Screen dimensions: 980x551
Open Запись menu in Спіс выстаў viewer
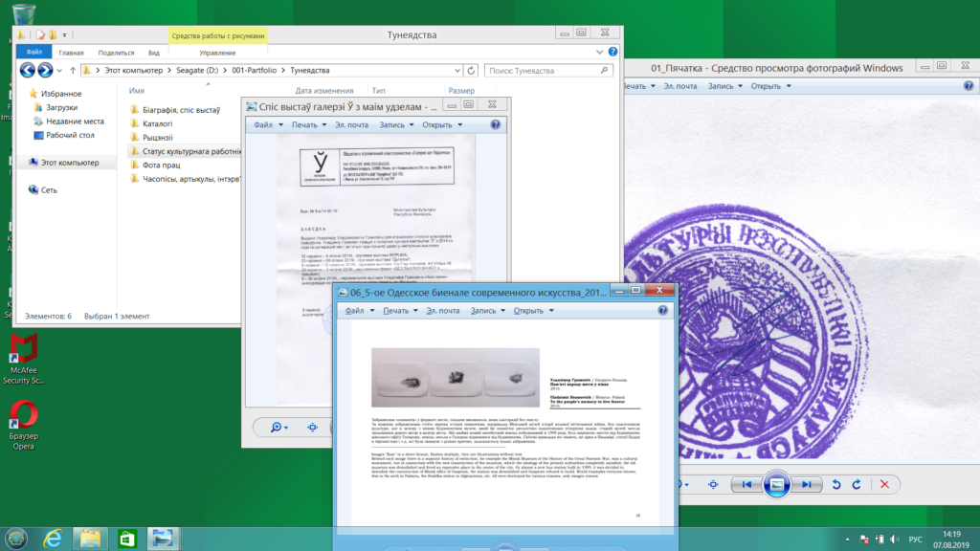coord(397,125)
